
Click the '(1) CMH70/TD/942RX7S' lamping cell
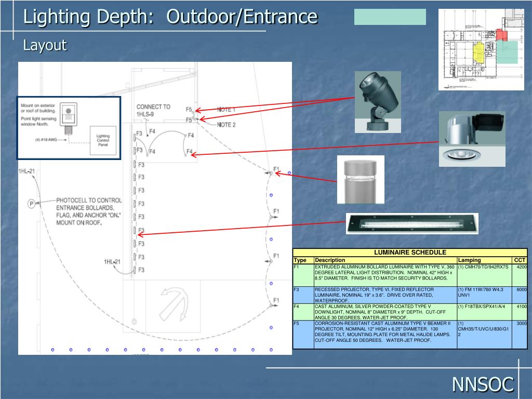[x=484, y=275]
